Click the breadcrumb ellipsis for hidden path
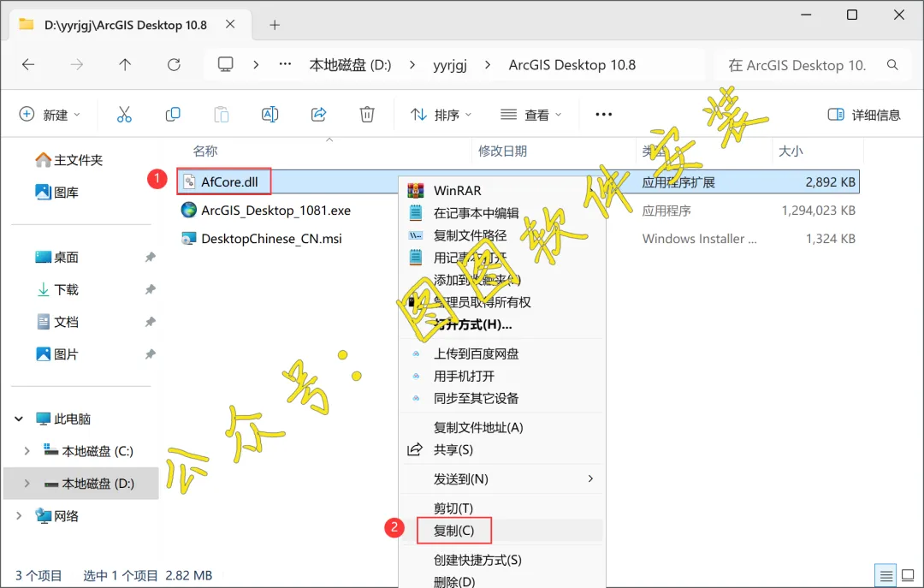 point(285,64)
